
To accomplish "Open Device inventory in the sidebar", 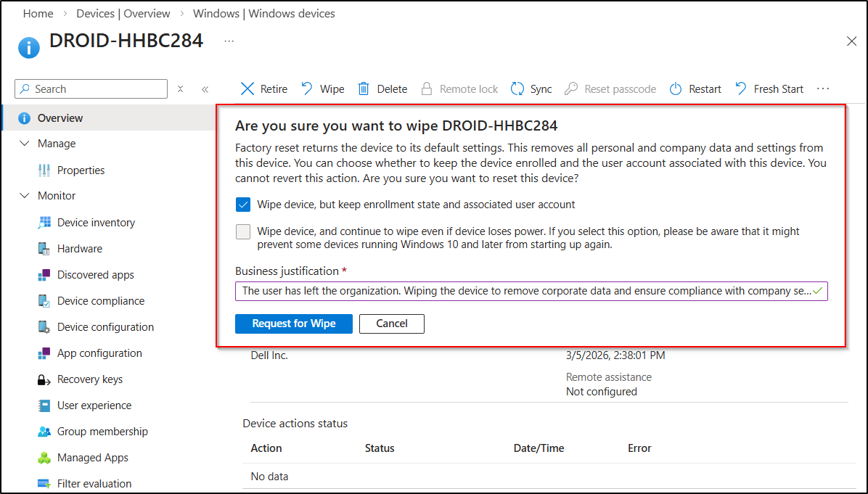I will 95,222.
